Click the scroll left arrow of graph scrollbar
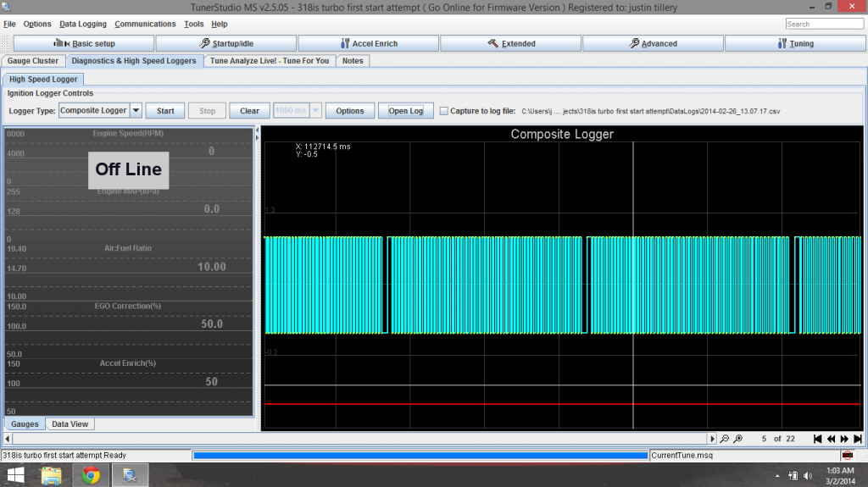This screenshot has width=868, height=487. tap(7, 439)
